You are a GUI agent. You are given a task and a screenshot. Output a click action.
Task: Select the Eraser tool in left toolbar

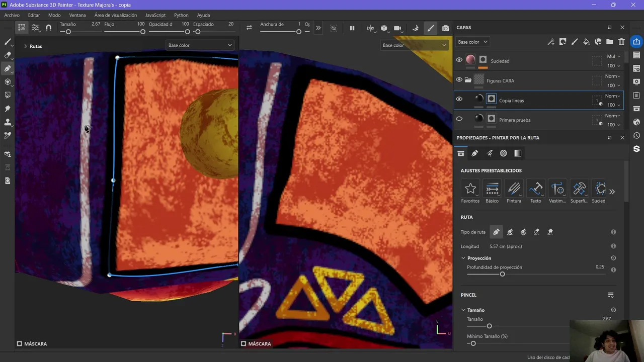pyautogui.click(x=8, y=55)
